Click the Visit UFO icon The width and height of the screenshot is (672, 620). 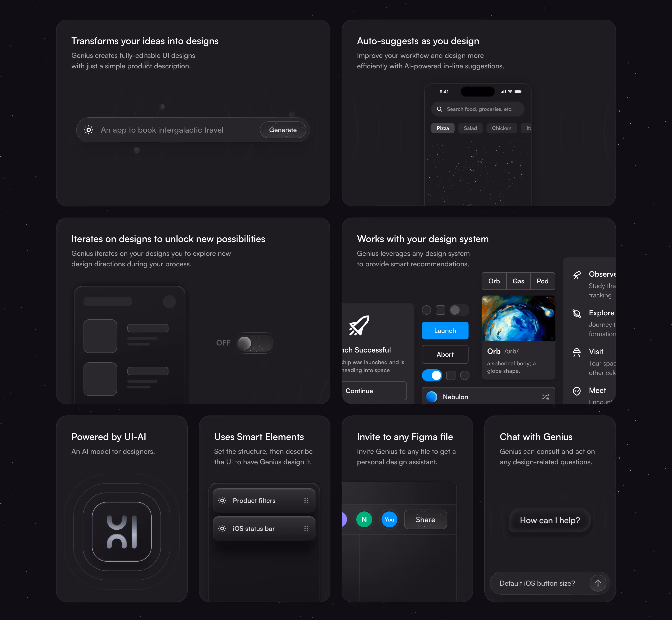576,352
